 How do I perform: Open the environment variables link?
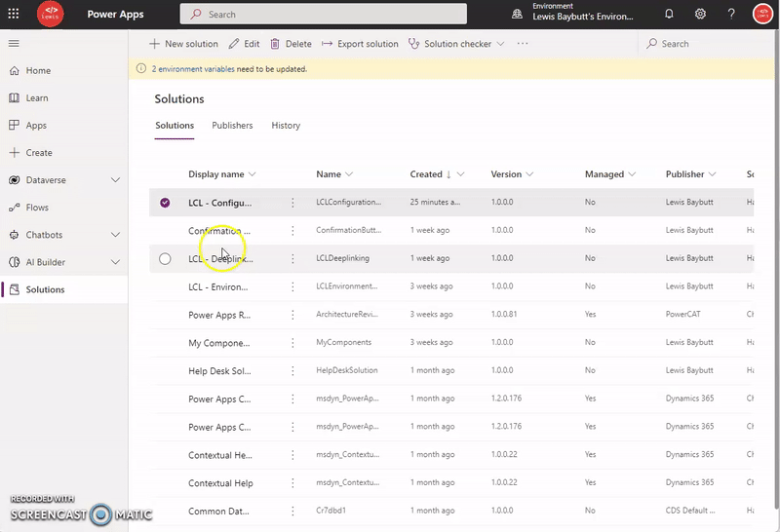193,69
